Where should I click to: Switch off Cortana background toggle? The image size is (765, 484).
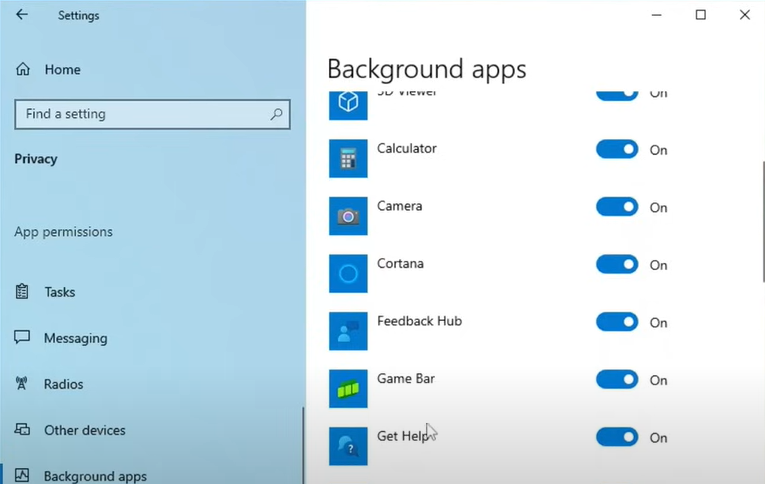click(x=617, y=264)
